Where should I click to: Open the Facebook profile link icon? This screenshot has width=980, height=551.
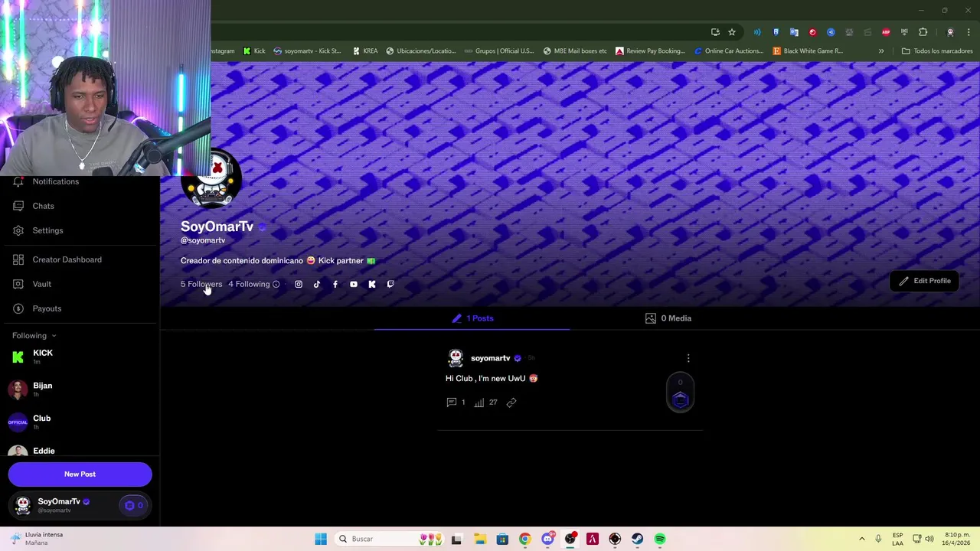click(x=335, y=284)
